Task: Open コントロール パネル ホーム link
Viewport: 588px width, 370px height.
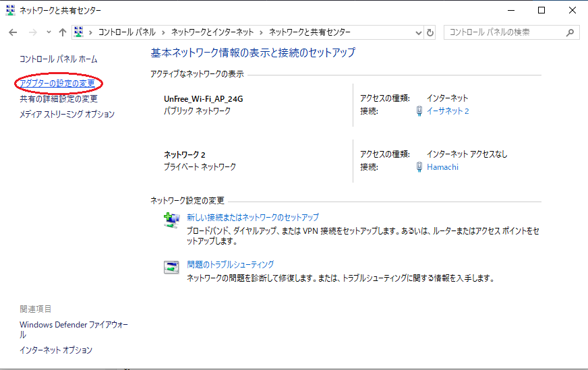Action: tap(58, 59)
